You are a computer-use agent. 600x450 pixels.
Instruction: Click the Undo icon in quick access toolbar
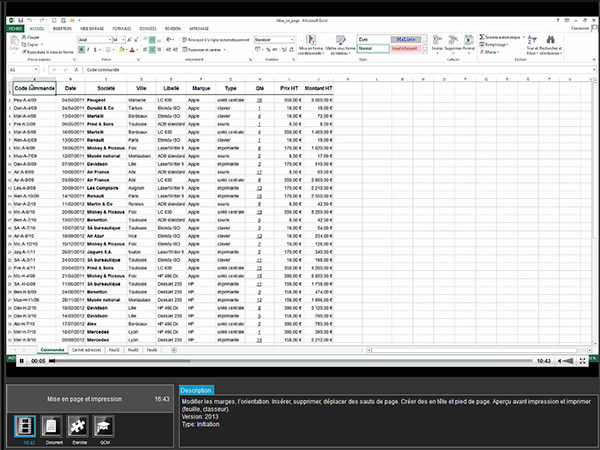click(29, 20)
